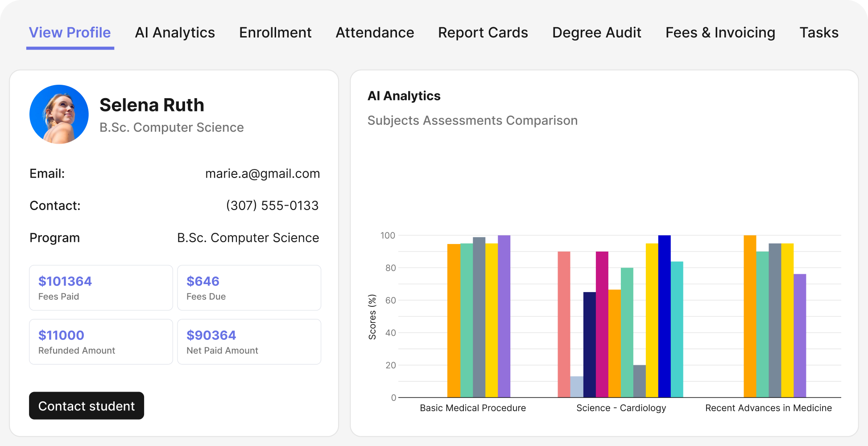Open the Net Paid Amount $90364 card

[x=249, y=342]
